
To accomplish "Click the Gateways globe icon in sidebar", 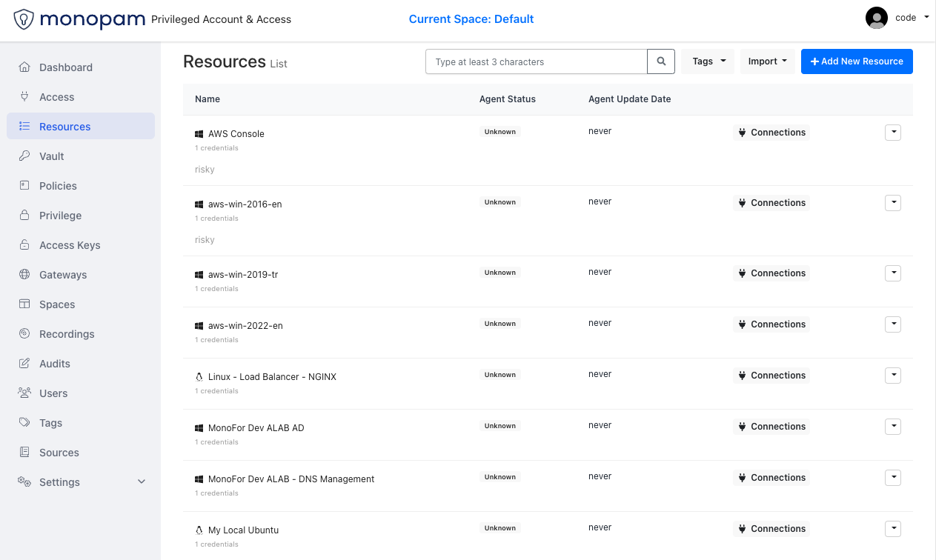I will point(24,275).
